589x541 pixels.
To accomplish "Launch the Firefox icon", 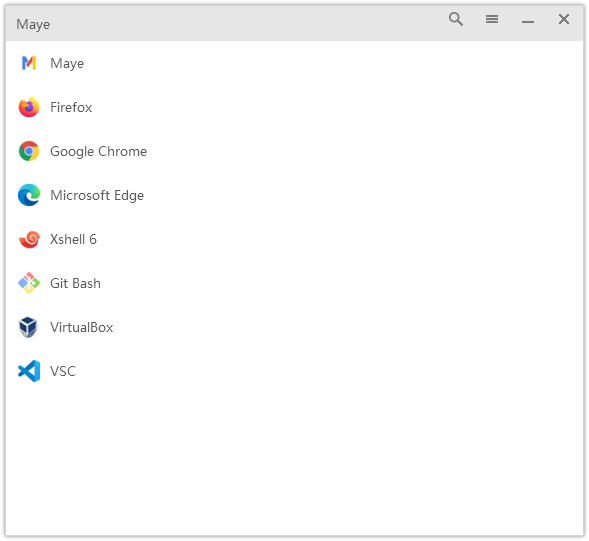I will point(29,107).
